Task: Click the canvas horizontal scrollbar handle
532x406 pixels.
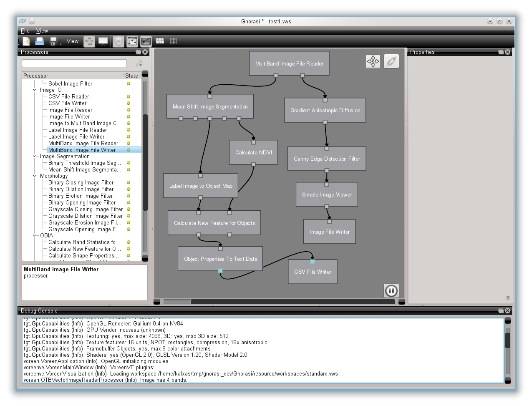Action: 292,302
